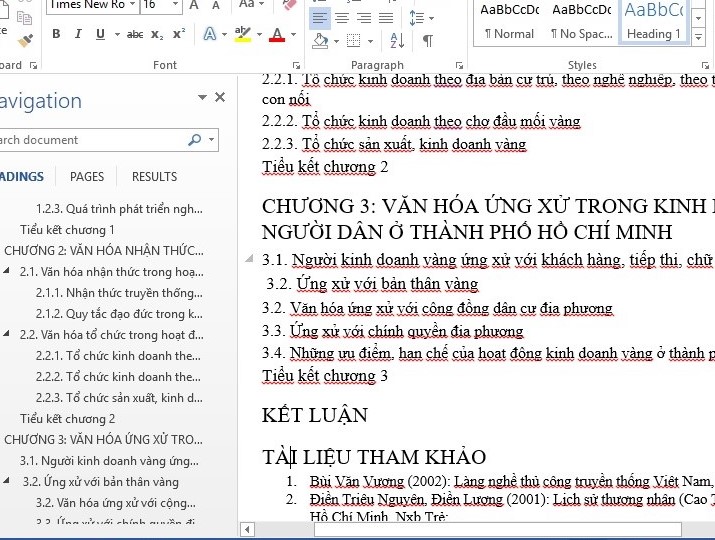Click the Shrink Font icon

[216, 5]
